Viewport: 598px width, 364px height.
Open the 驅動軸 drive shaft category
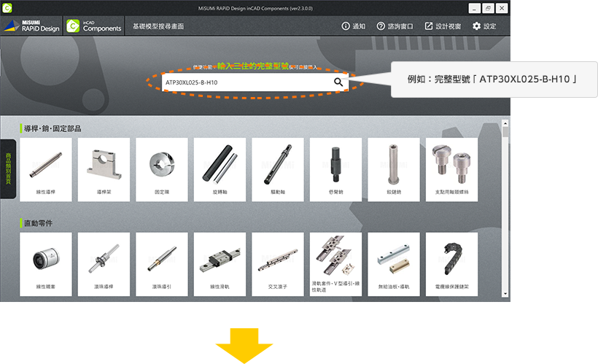pos(278,169)
